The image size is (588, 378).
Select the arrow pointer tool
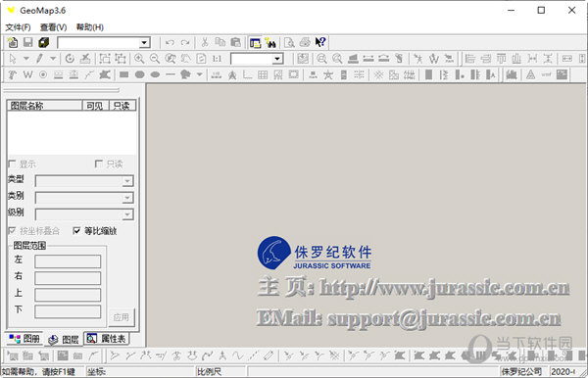pyautogui.click(x=13, y=59)
